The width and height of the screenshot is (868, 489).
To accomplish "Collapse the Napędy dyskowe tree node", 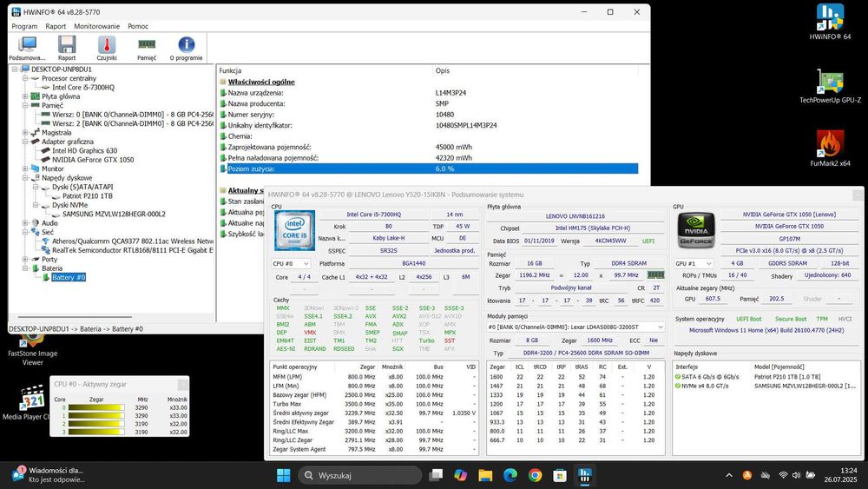I will (x=25, y=178).
